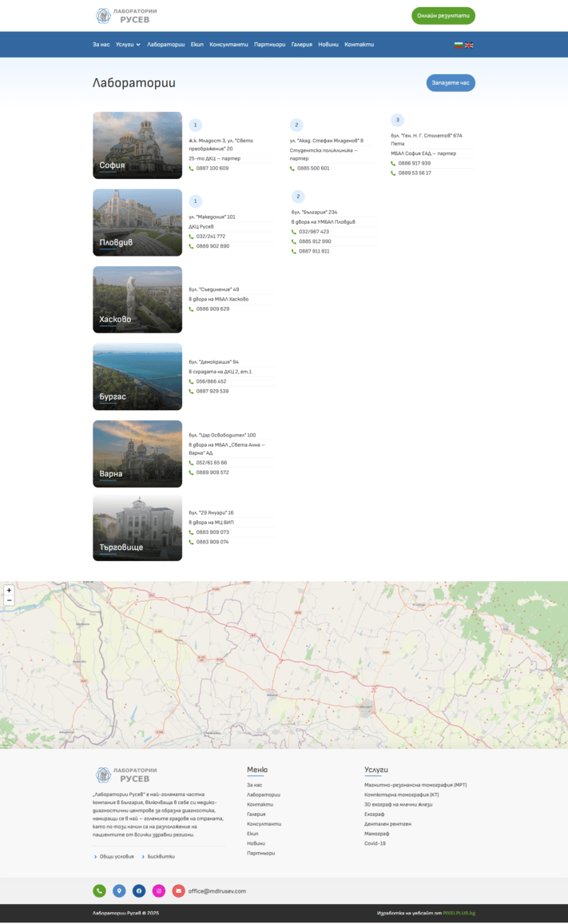Screen dimensions: 568x924
Task: Open the София city photo card
Action: coord(137,145)
